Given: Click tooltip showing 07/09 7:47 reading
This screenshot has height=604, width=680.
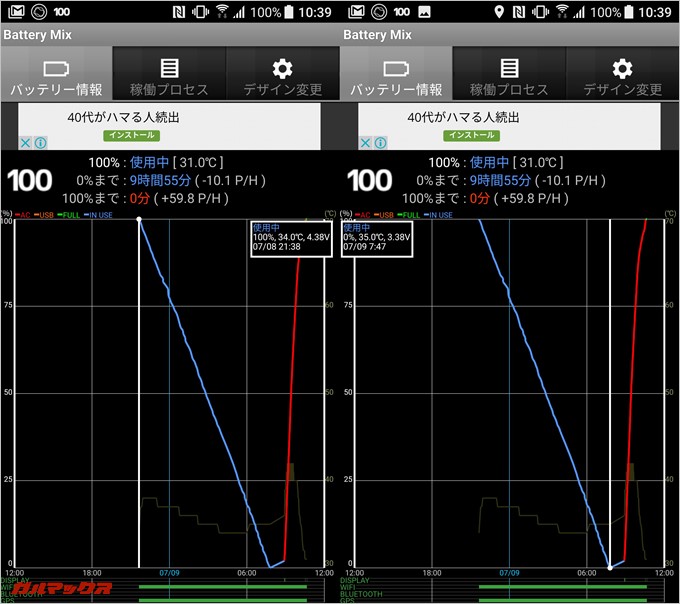Looking at the screenshot, I should tap(379, 239).
